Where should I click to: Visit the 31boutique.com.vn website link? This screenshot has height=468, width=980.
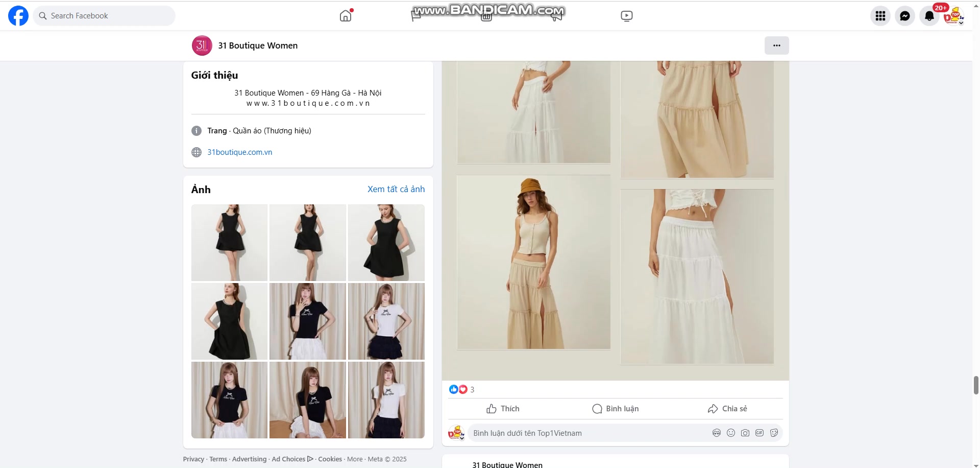click(239, 152)
